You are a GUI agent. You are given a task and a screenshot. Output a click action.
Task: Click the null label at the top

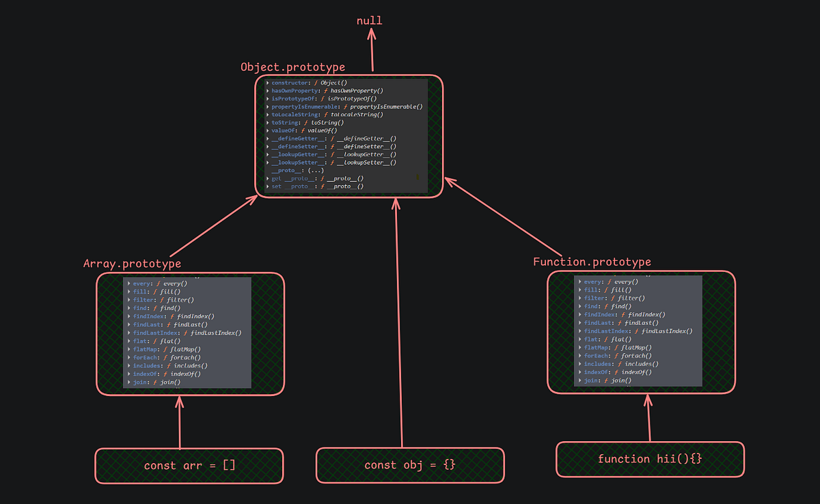pos(368,20)
